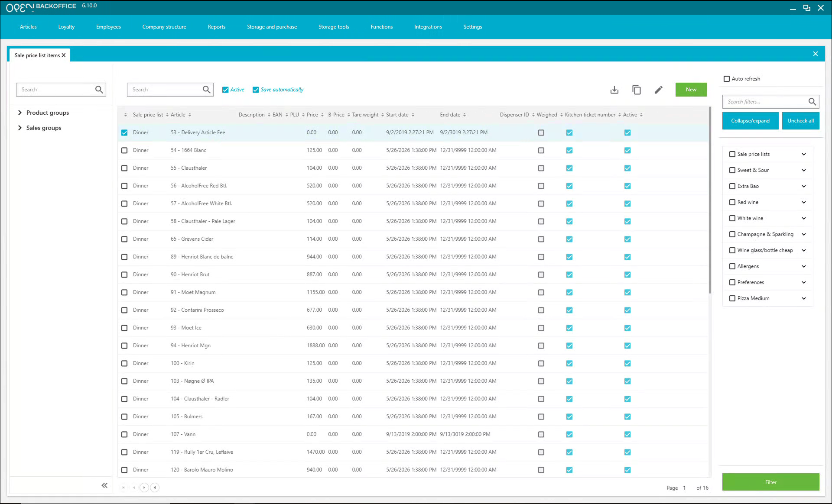Go to the next page with the arrow icon
The height and width of the screenshot is (504, 832).
[144, 488]
